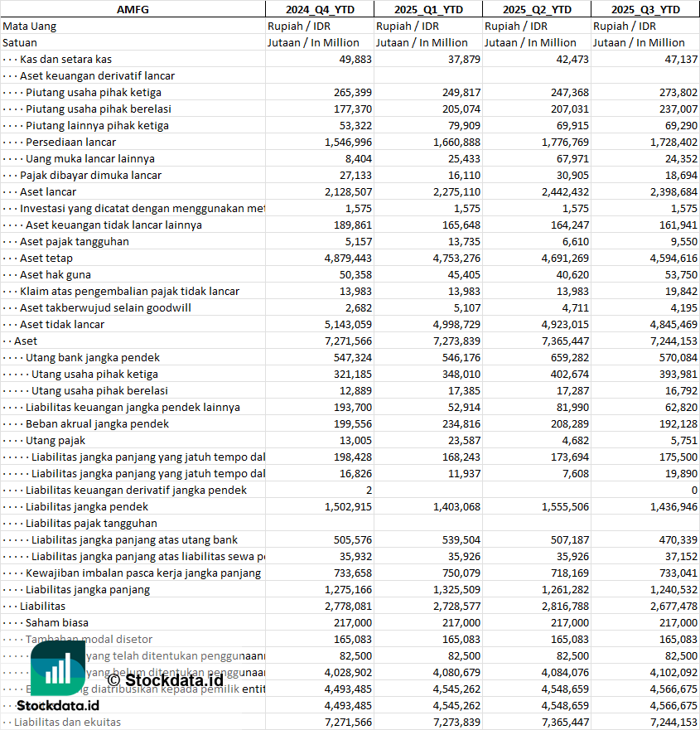Select the Aset tidak lancar label
Viewport: 700px width, 730px height.
click(x=62, y=325)
